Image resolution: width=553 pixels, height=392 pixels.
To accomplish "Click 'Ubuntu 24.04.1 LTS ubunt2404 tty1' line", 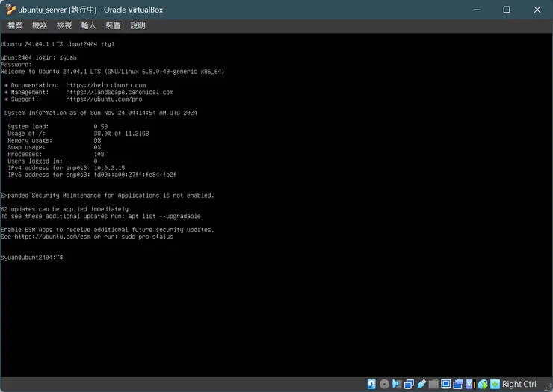I will click(x=58, y=44).
